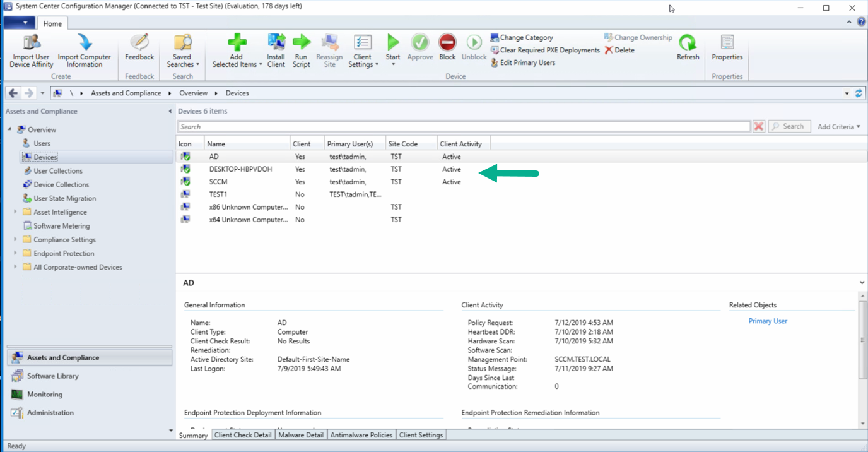Sort by Client Activity column header
The height and width of the screenshot is (452, 868).
click(x=464, y=144)
